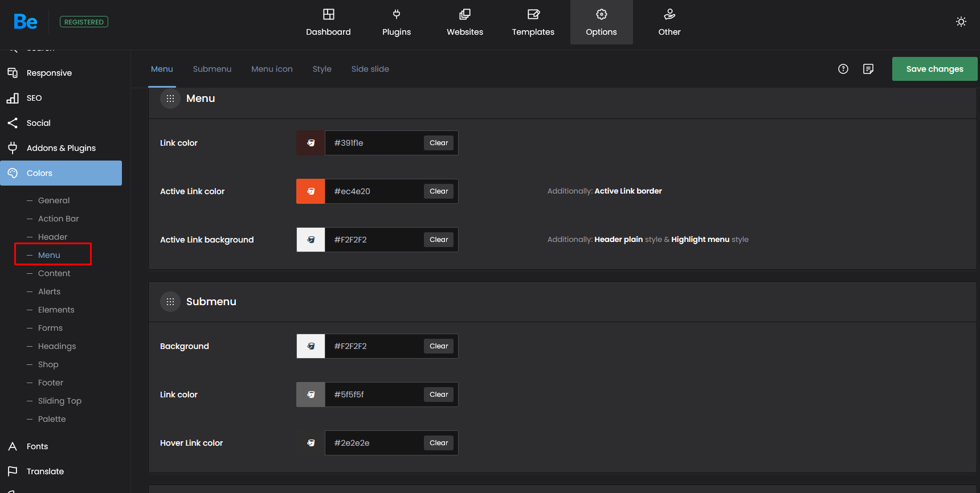Image resolution: width=980 pixels, height=493 pixels.
Task: Select Headings under Colors
Action: 57,346
